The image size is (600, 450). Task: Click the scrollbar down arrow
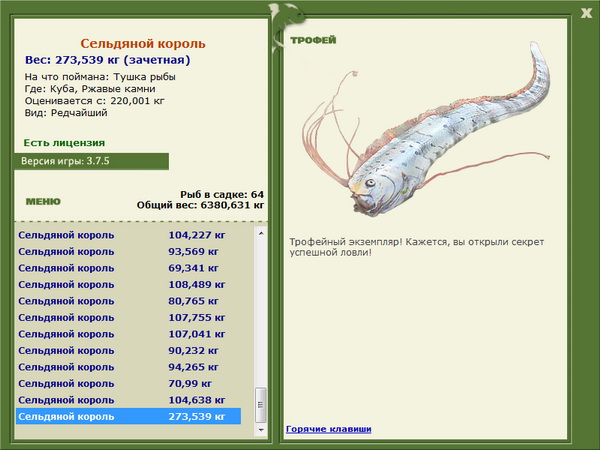pos(261,430)
